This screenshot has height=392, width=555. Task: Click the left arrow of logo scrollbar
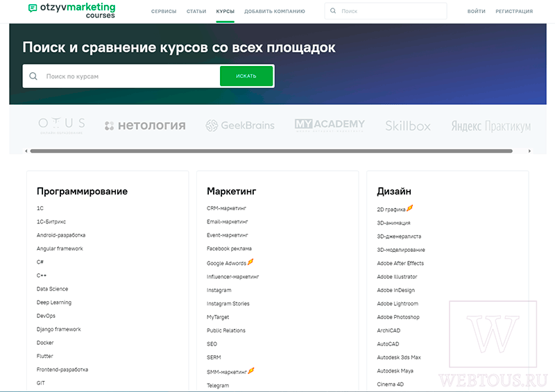pyautogui.click(x=26, y=151)
